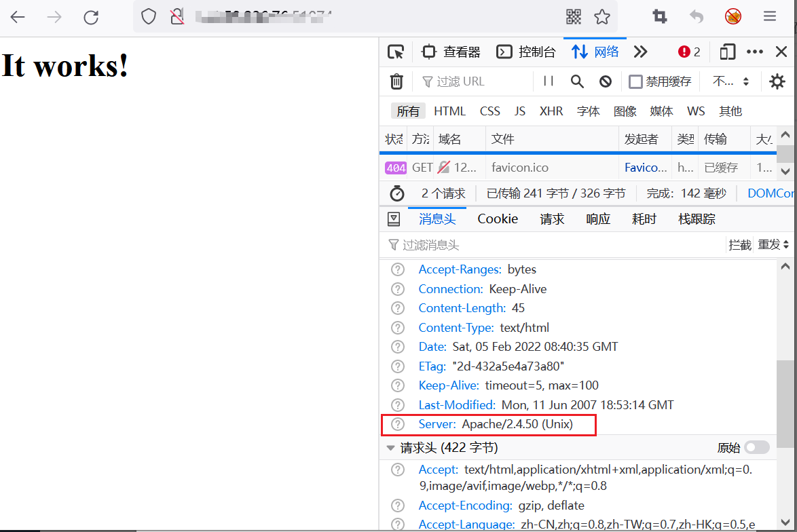Enable the 禁用缓存 cache-disable checkbox

point(635,81)
